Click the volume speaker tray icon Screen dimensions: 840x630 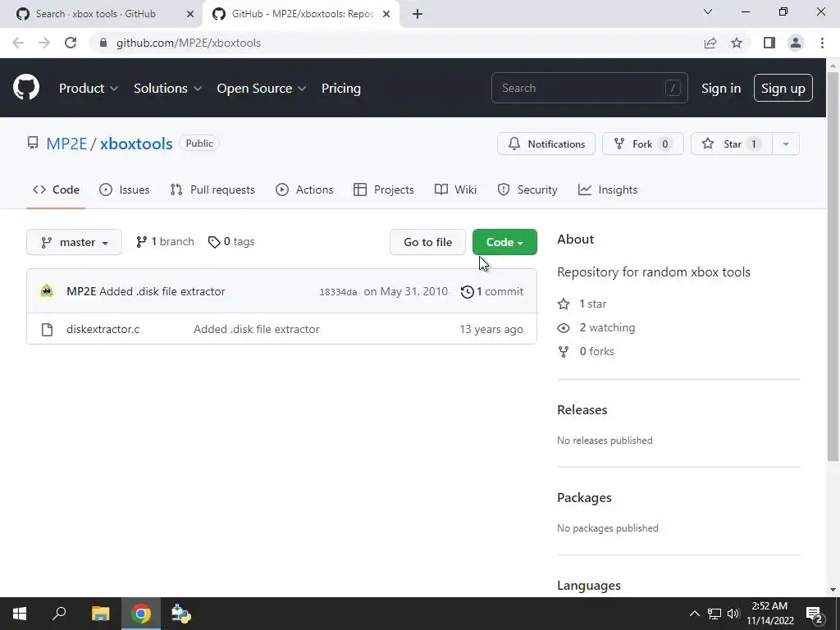pos(733,614)
